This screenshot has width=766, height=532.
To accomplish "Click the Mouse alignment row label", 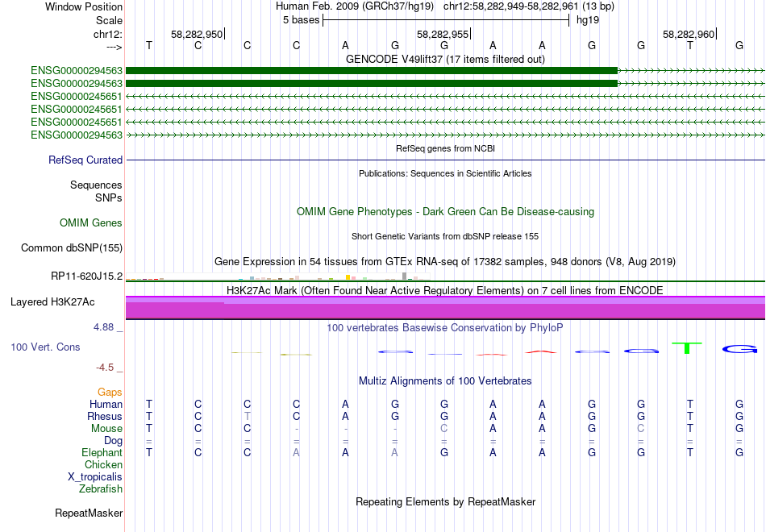I will (106, 429).
